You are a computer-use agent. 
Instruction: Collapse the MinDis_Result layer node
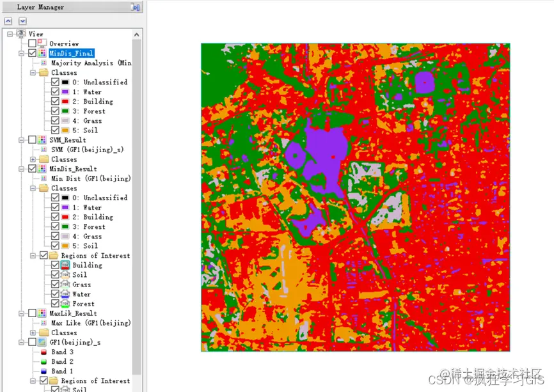click(x=22, y=169)
